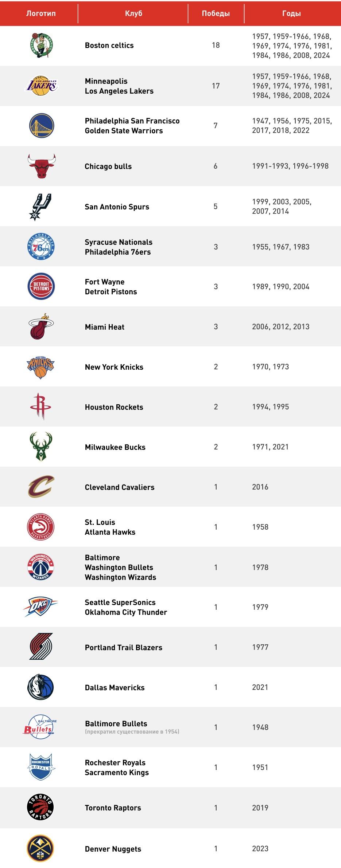Click the Toronto Raptors logo

coord(41,808)
